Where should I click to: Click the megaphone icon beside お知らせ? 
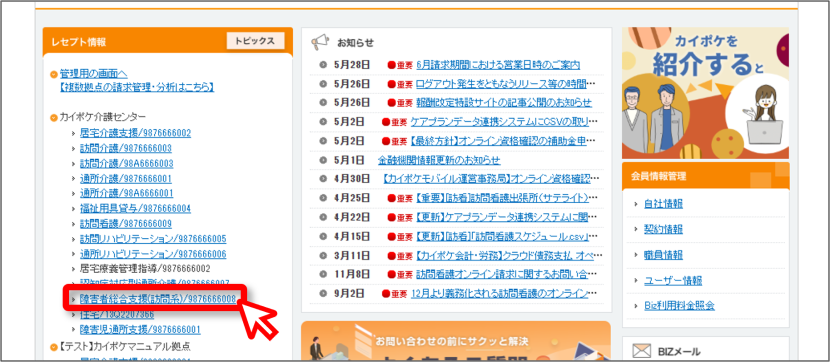click(320, 43)
